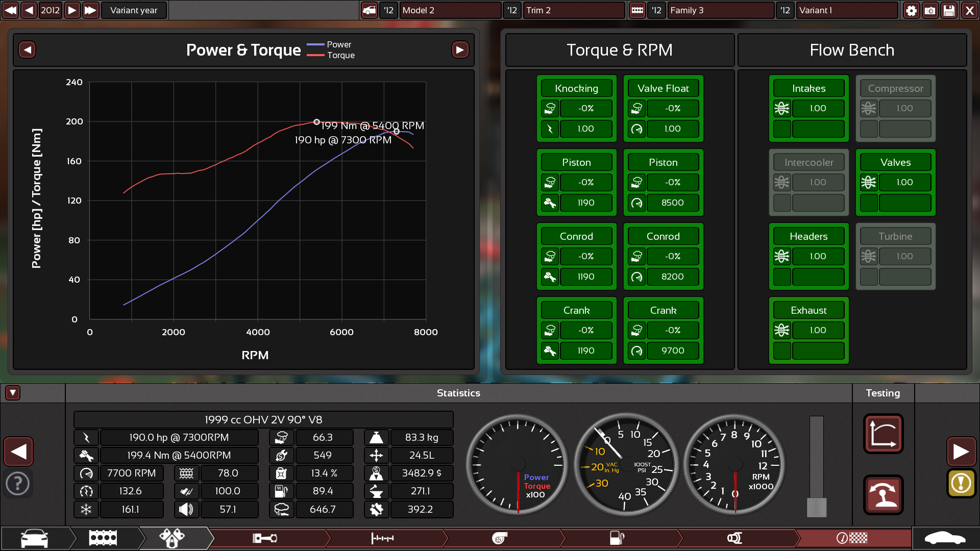This screenshot has height=551, width=980.
Task: Click the Trim 2 name field
Action: point(574,10)
